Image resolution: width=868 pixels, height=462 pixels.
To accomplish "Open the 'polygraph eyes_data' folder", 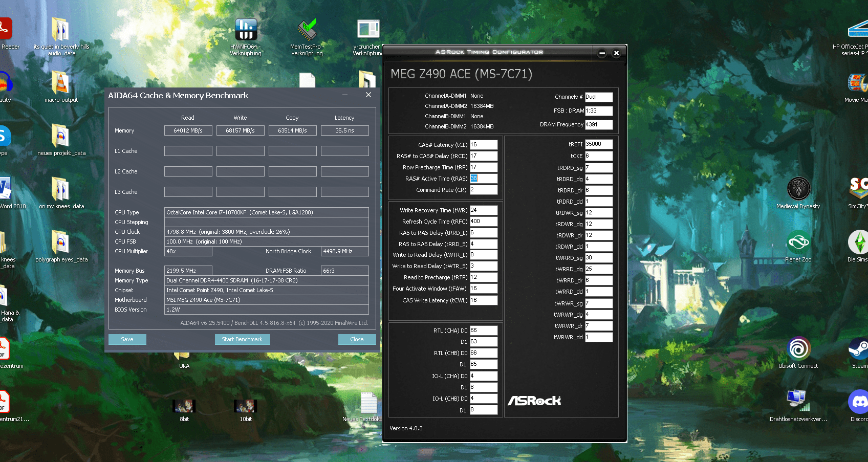I will [60, 243].
